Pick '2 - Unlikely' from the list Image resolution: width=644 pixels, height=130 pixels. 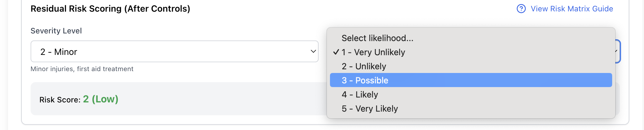(364, 66)
